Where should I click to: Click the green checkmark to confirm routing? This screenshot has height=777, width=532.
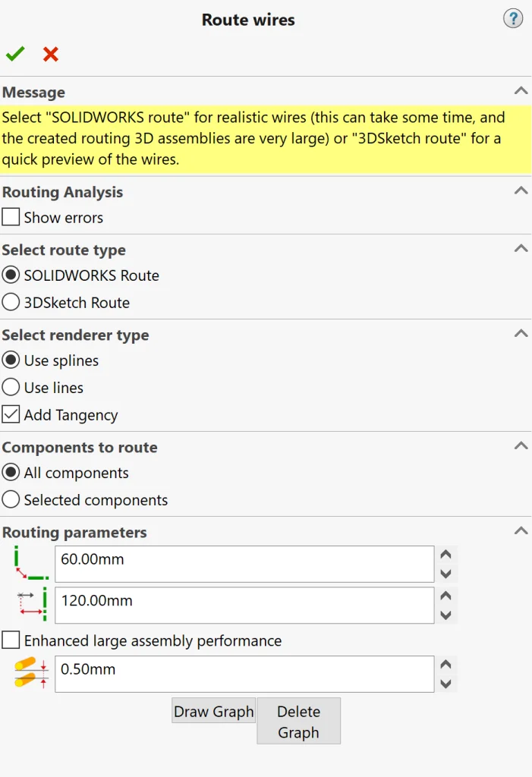[x=15, y=54]
